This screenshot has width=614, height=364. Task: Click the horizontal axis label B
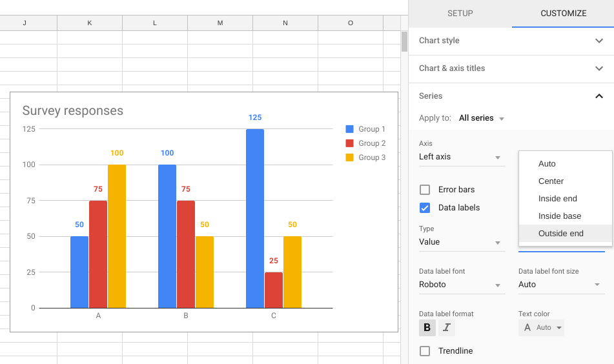pos(186,316)
